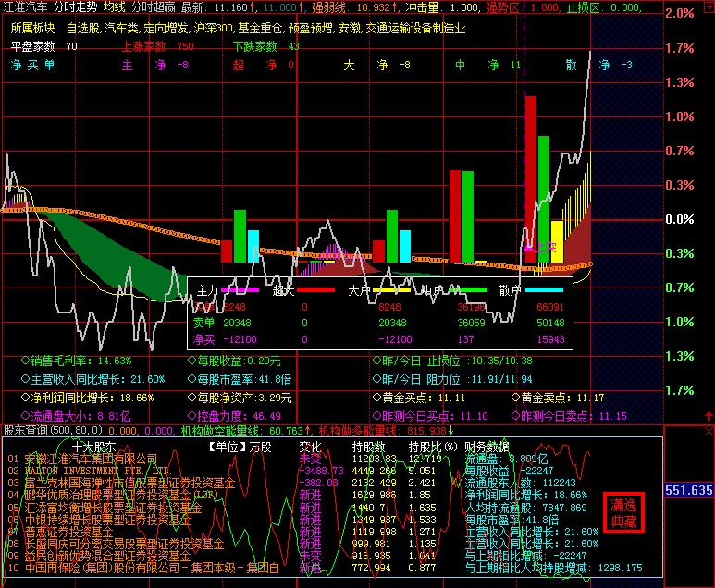Select shareholder row 10 中国再保险(集团)

point(143,568)
